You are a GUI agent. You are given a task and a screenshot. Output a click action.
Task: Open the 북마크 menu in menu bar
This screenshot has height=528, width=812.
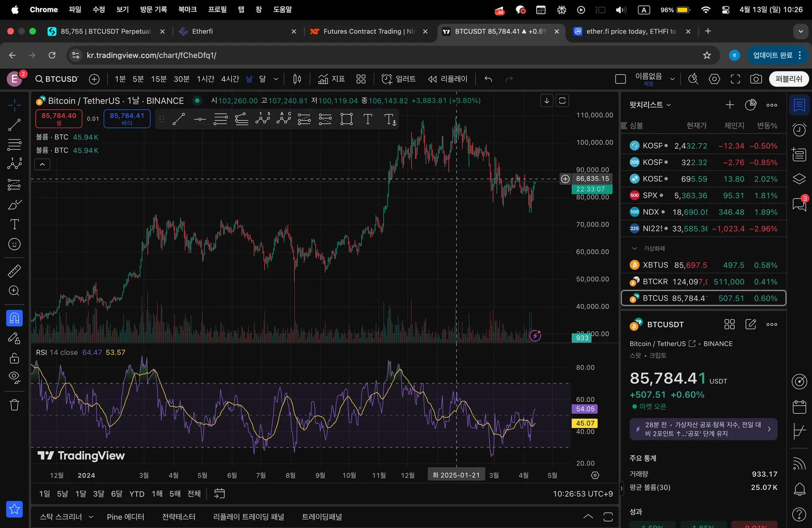click(187, 10)
